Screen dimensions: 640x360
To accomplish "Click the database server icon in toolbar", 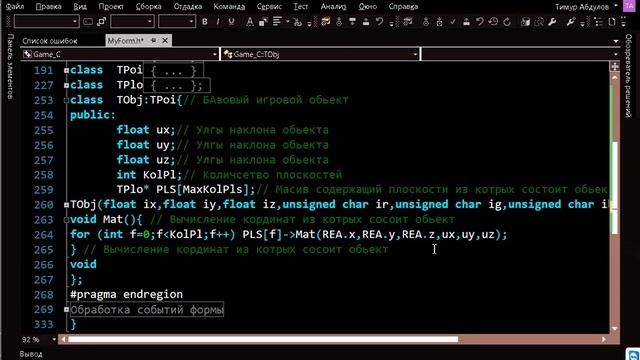I will [x=525, y=22].
